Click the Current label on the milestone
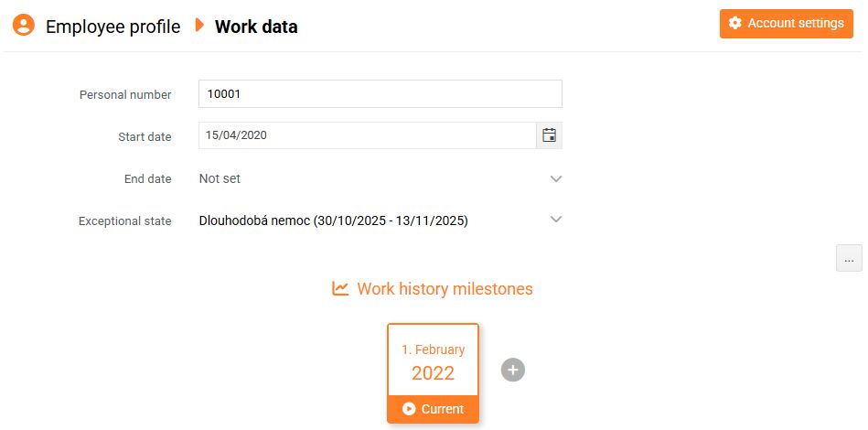Screen dimensions: 868x430 [443, 409]
